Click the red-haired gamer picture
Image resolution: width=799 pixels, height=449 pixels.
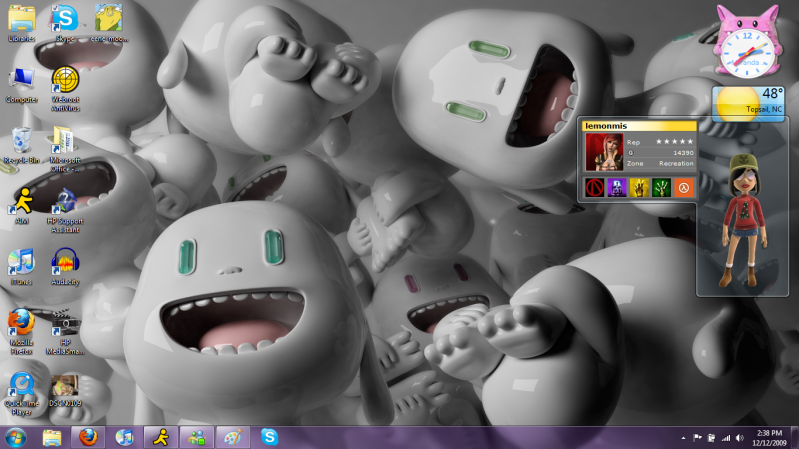point(604,152)
